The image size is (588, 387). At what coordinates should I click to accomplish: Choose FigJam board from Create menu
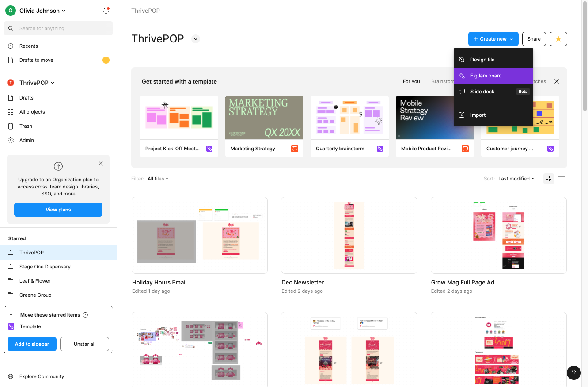click(493, 76)
